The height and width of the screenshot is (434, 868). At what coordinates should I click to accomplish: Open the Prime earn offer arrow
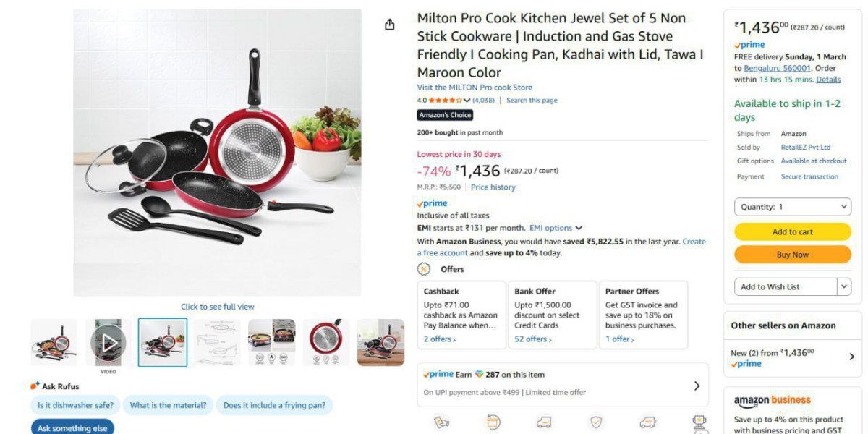pyautogui.click(x=697, y=386)
